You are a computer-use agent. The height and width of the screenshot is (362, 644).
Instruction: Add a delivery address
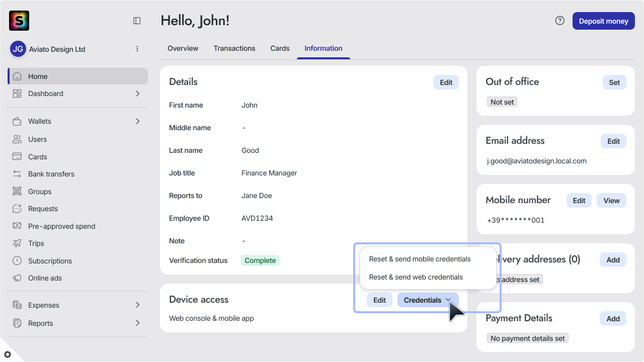coord(613,260)
